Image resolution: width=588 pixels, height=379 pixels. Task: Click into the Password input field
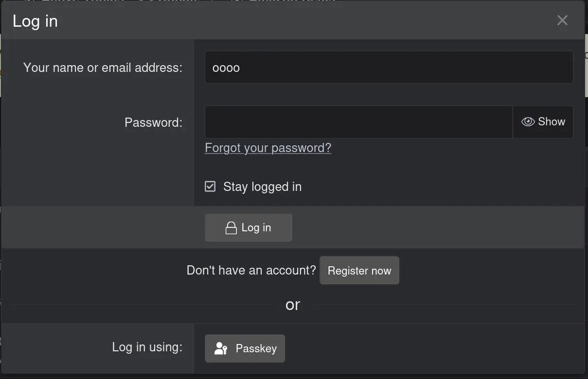click(x=358, y=122)
